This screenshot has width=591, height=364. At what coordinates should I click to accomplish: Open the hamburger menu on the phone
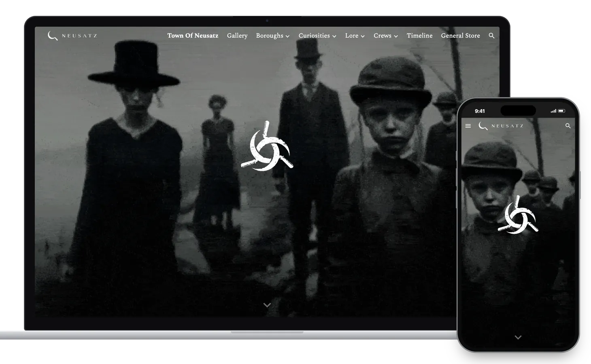[468, 126]
